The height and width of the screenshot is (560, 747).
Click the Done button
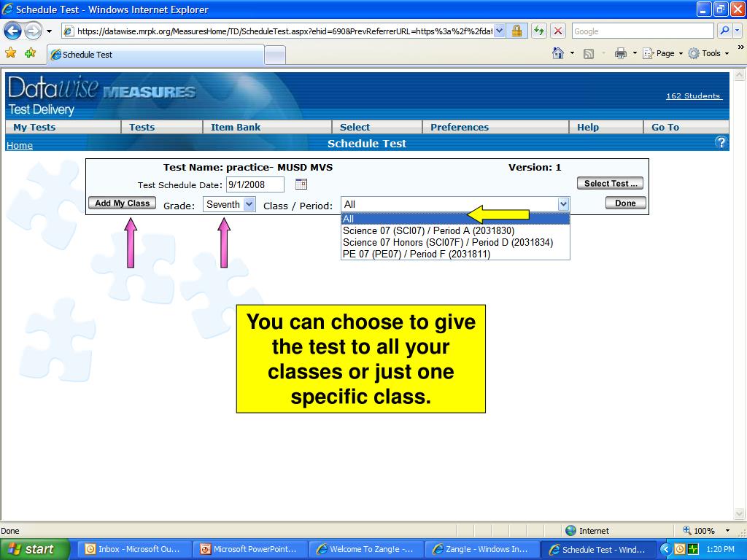pyautogui.click(x=625, y=203)
